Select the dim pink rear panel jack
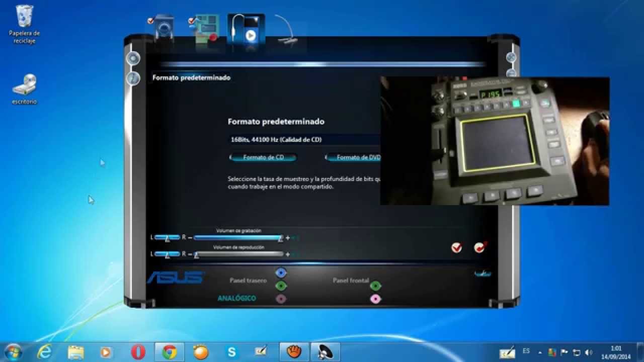This screenshot has height=362, width=644. (281, 299)
